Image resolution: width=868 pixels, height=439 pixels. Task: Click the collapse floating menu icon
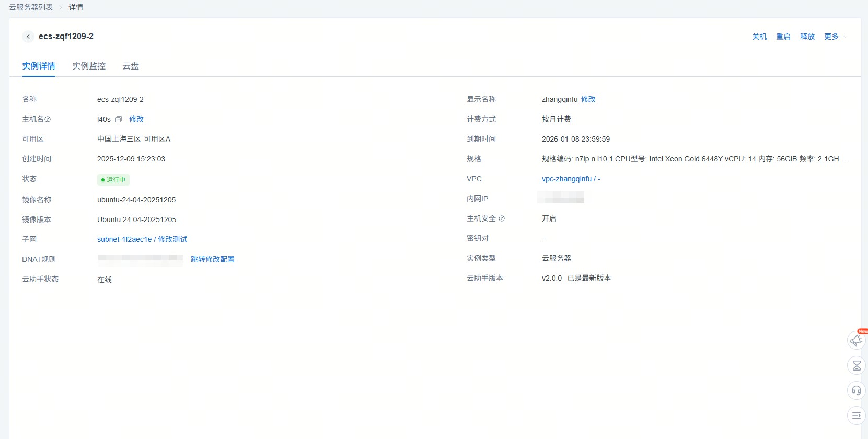click(856, 415)
